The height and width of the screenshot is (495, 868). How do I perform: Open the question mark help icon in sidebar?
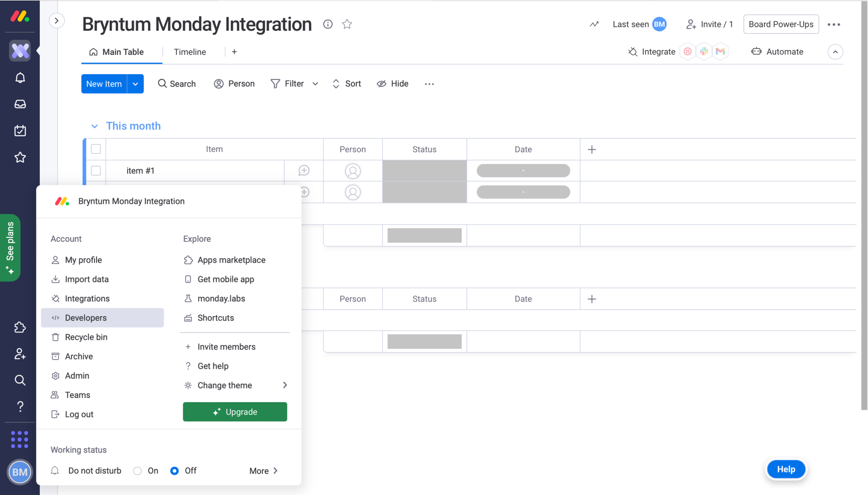click(x=20, y=406)
